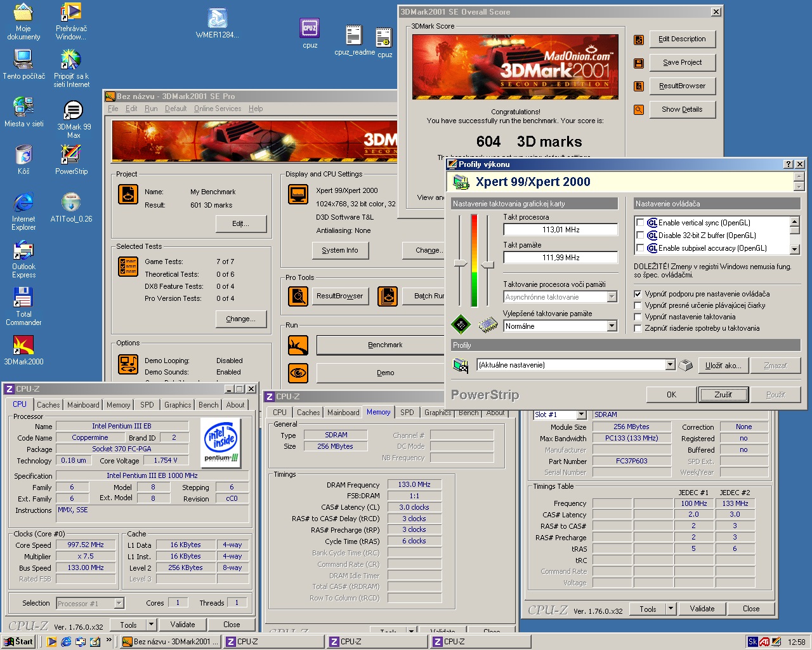Click the SK language indicator in tray

pyautogui.click(x=753, y=642)
